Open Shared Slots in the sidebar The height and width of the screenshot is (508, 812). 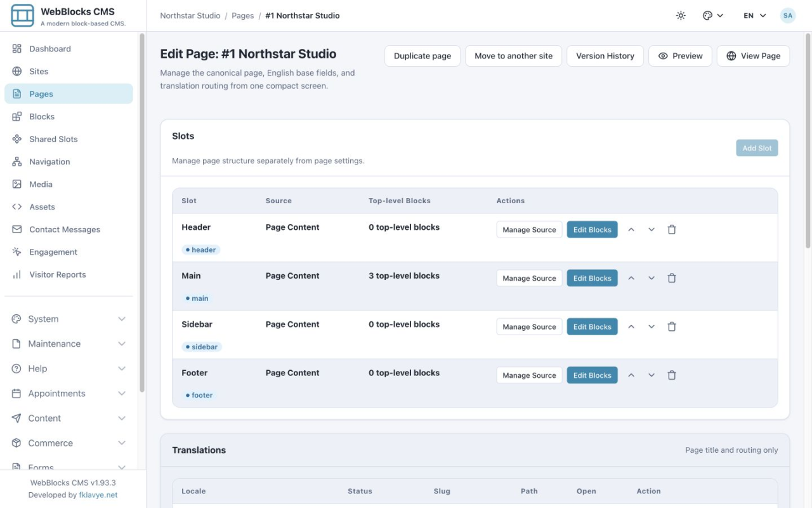coord(69,139)
